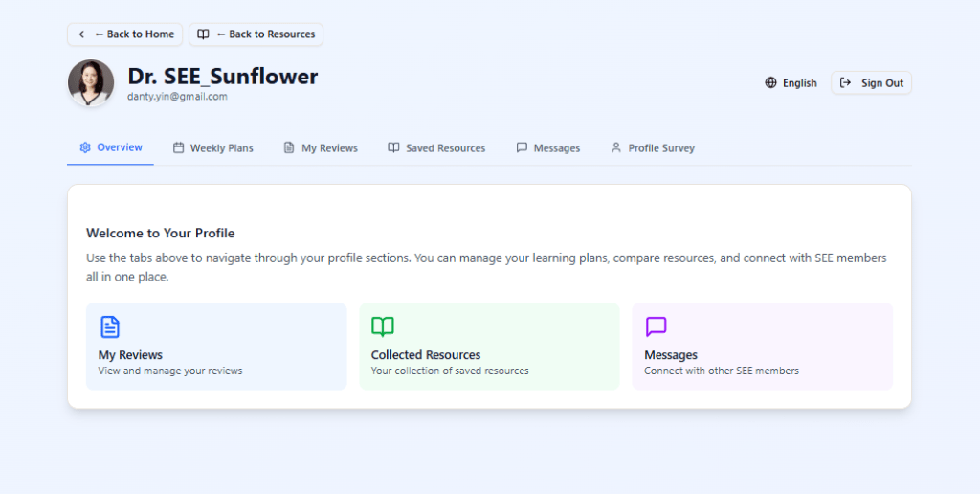The image size is (980, 494).
Task: Click the sign-out arrow icon
Action: [x=845, y=83]
